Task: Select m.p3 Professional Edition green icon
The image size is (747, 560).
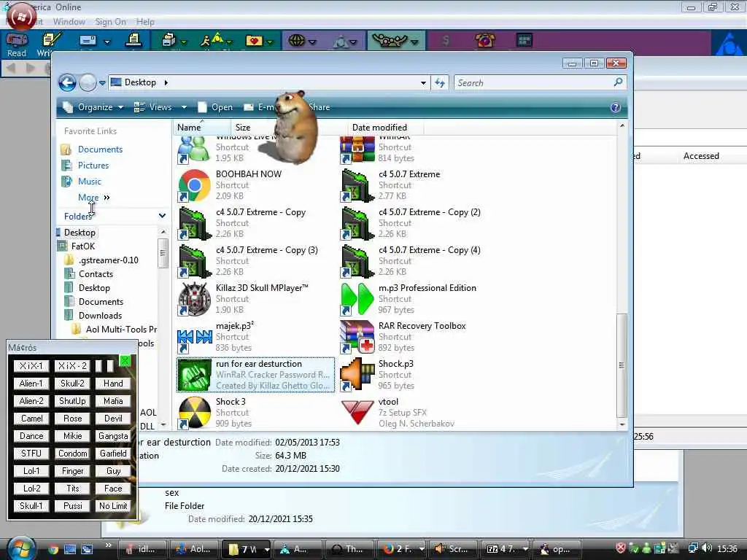Action: (357, 299)
